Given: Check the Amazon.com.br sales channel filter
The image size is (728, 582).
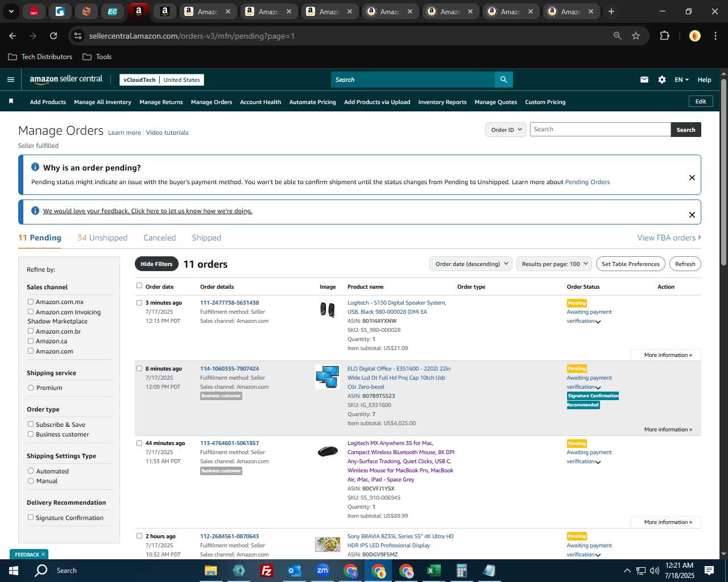Looking at the screenshot, I should 31,331.
